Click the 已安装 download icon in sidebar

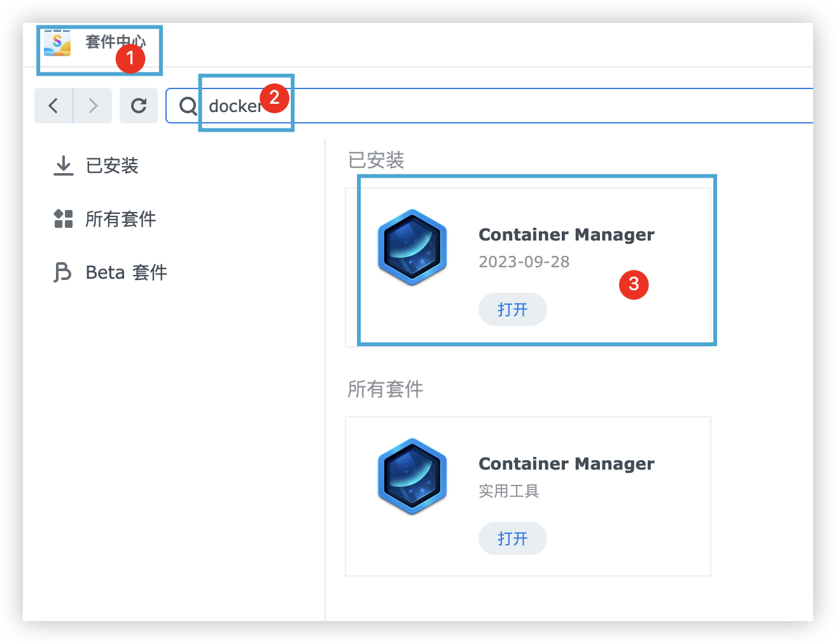(63, 165)
